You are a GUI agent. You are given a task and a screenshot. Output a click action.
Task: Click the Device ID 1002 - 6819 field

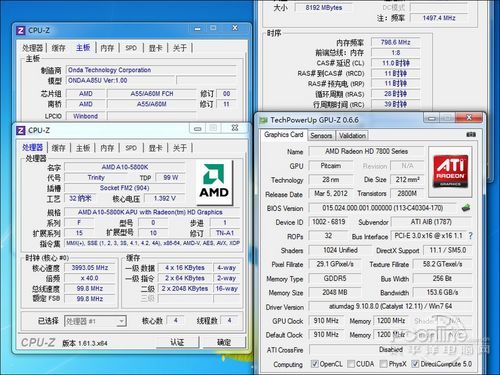[328, 222]
